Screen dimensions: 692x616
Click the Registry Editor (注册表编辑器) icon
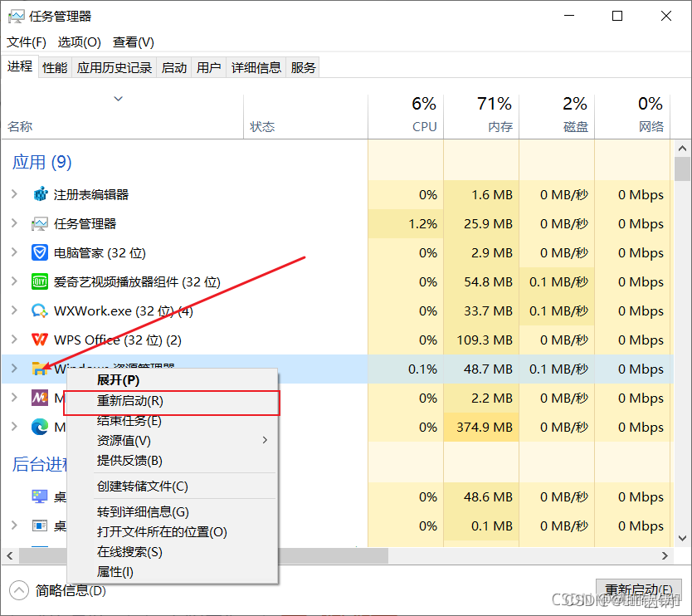click(40, 194)
